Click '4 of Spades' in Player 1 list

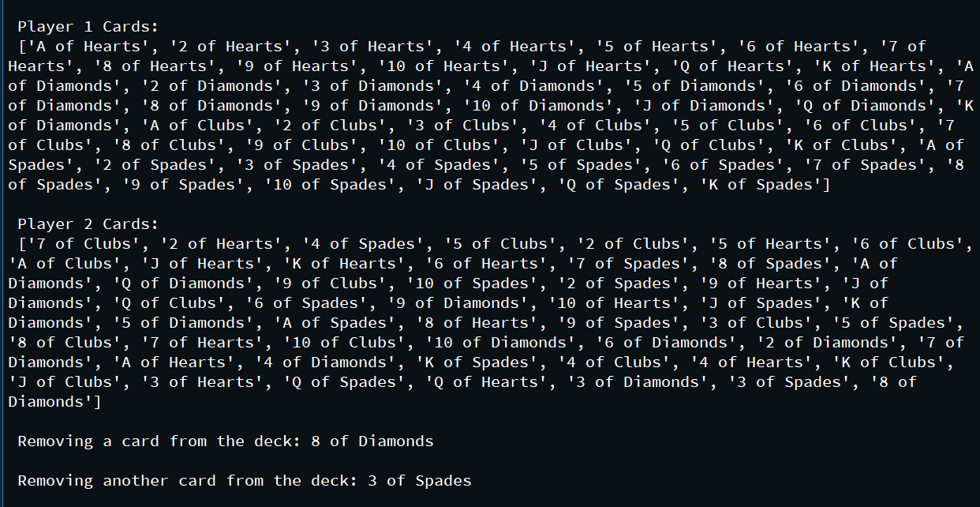click(439, 165)
